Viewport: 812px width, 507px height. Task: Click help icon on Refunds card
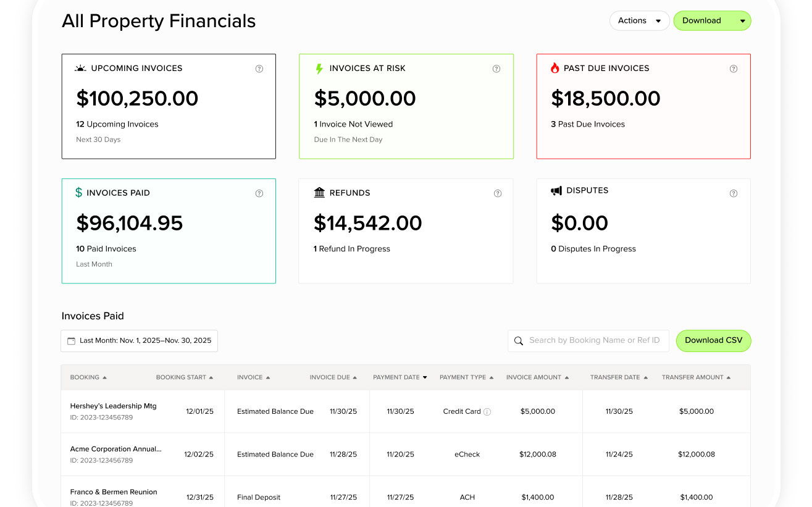click(x=498, y=193)
